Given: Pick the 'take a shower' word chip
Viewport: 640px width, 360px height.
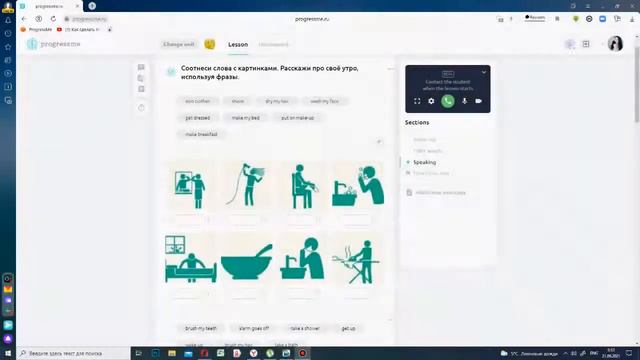Looking at the screenshot, I should tap(305, 328).
